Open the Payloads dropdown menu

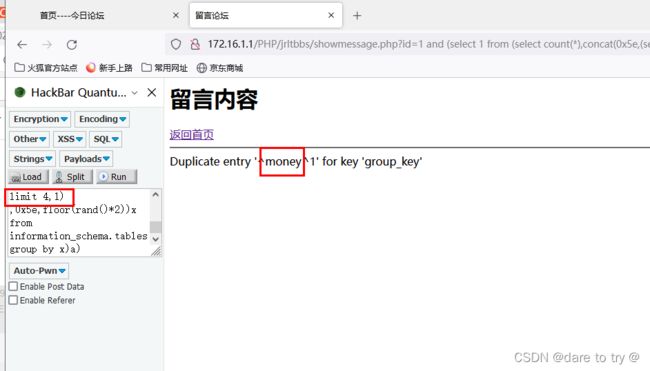click(x=86, y=159)
